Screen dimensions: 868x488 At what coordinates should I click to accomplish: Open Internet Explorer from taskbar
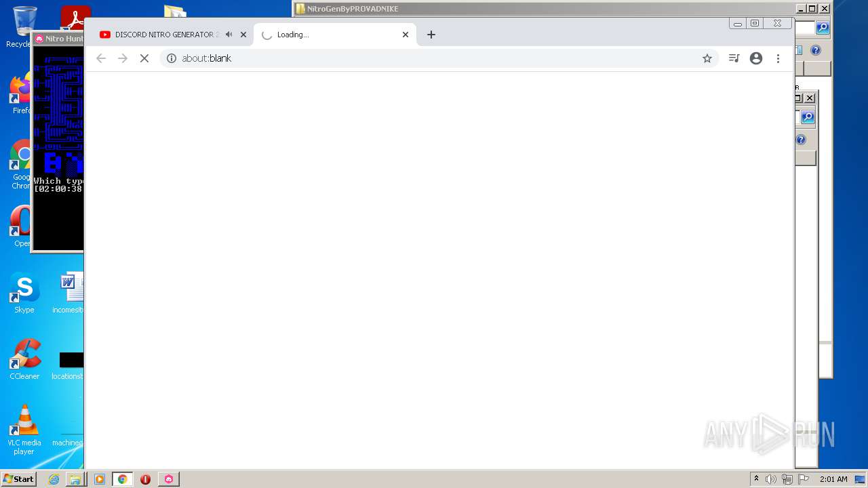pyautogui.click(x=54, y=479)
